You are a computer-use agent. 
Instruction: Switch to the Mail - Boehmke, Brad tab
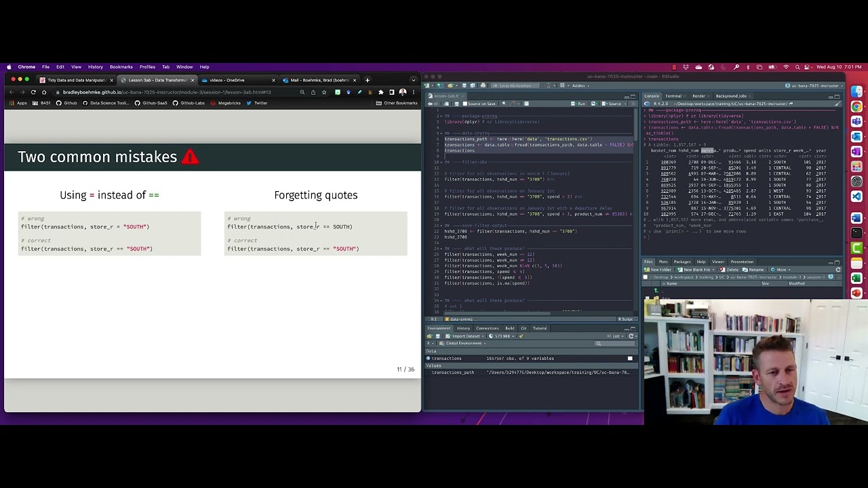(x=319, y=80)
